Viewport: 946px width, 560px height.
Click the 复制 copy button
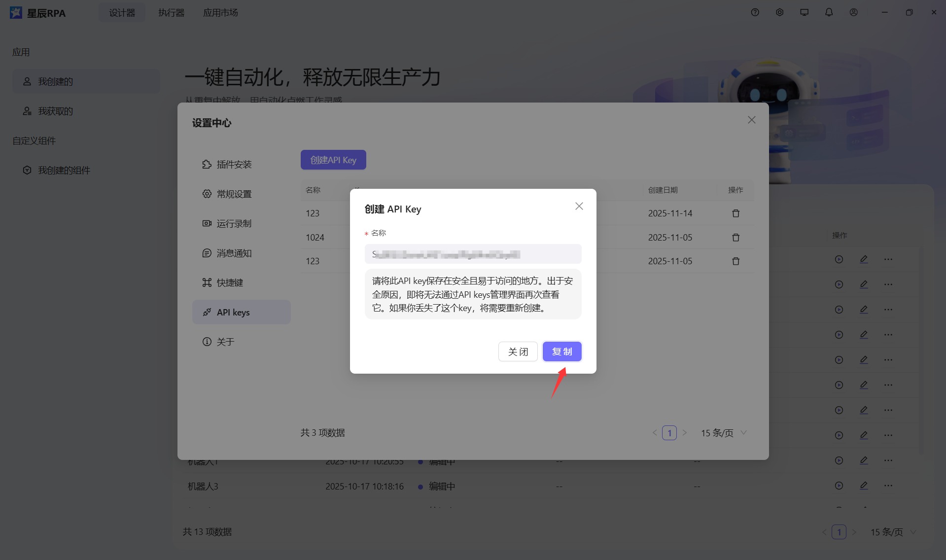[561, 351]
